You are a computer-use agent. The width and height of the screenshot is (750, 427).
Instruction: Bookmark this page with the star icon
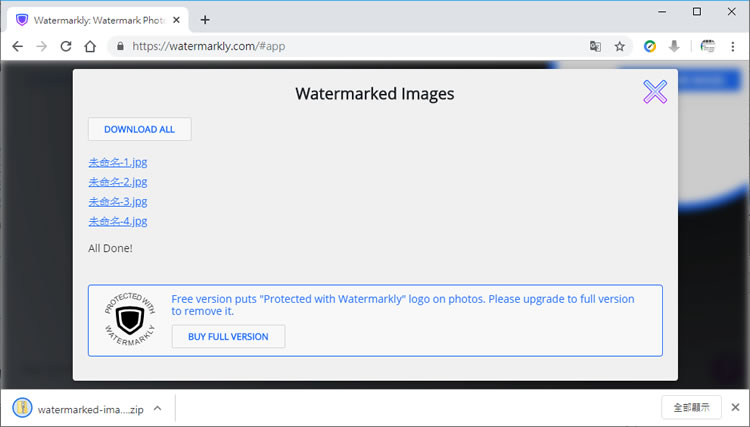coord(620,46)
